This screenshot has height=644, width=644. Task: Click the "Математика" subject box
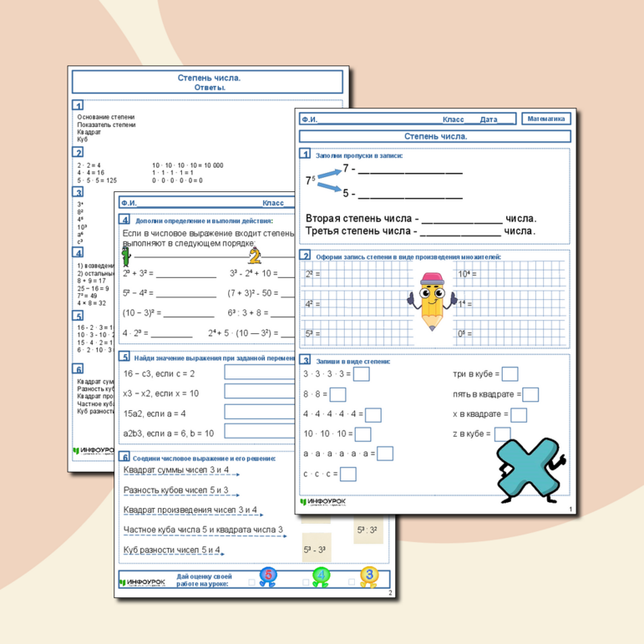(x=545, y=119)
